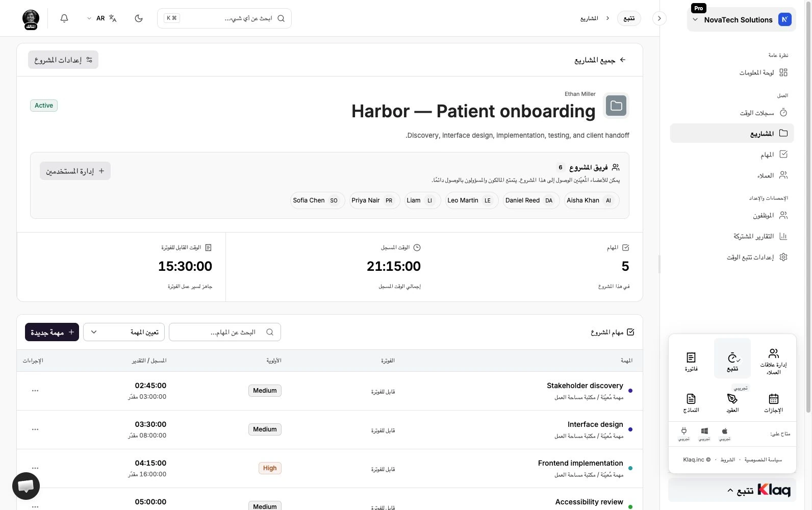Expand the NovaTech Solutions workspace switcher
Image resolution: width=812 pixels, height=510 pixels.
(x=741, y=20)
